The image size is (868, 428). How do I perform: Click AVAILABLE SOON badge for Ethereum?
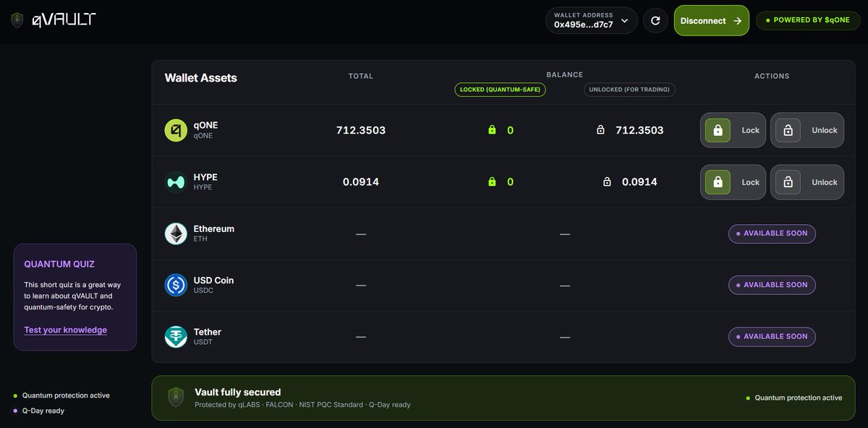tap(772, 234)
